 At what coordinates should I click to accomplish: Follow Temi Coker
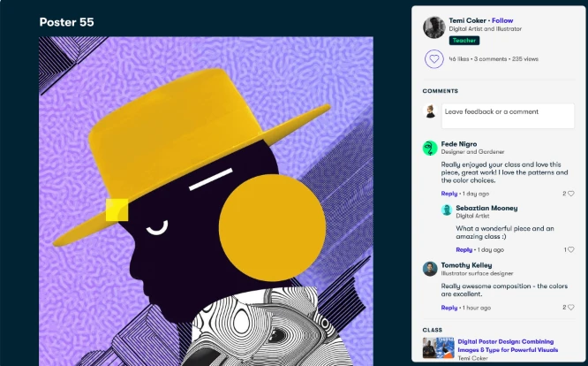(x=502, y=20)
